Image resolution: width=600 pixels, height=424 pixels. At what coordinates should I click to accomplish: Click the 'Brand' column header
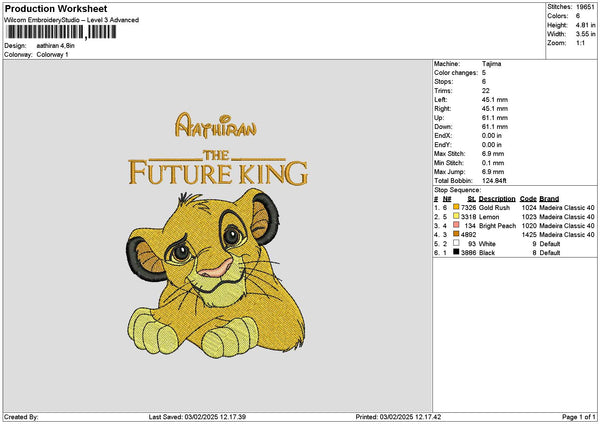[x=549, y=199]
